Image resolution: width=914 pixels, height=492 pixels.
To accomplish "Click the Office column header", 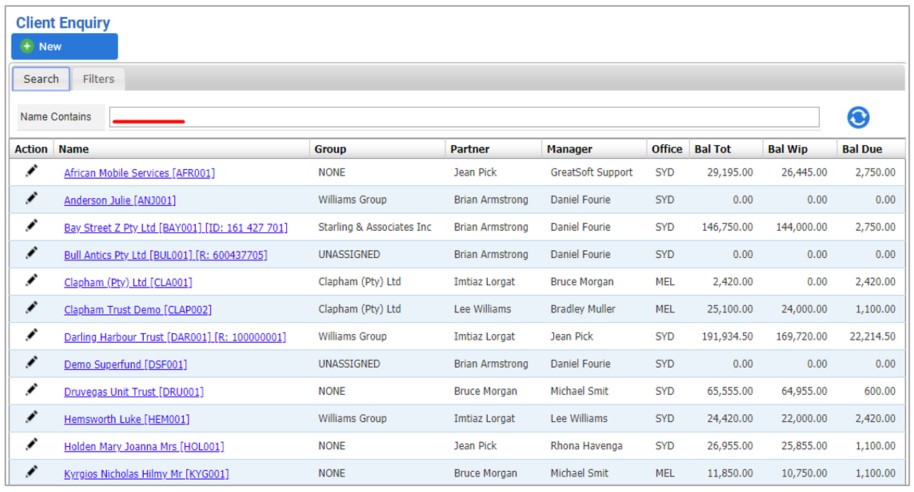I will [x=667, y=149].
